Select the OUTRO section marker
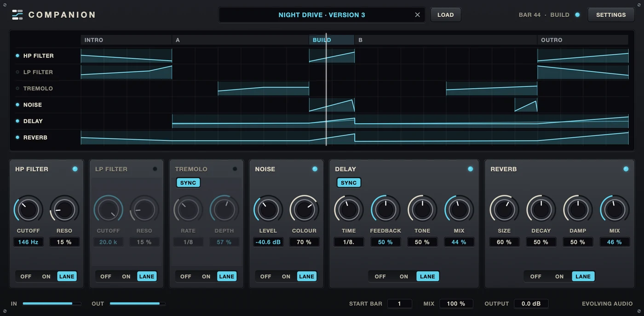 (583, 40)
